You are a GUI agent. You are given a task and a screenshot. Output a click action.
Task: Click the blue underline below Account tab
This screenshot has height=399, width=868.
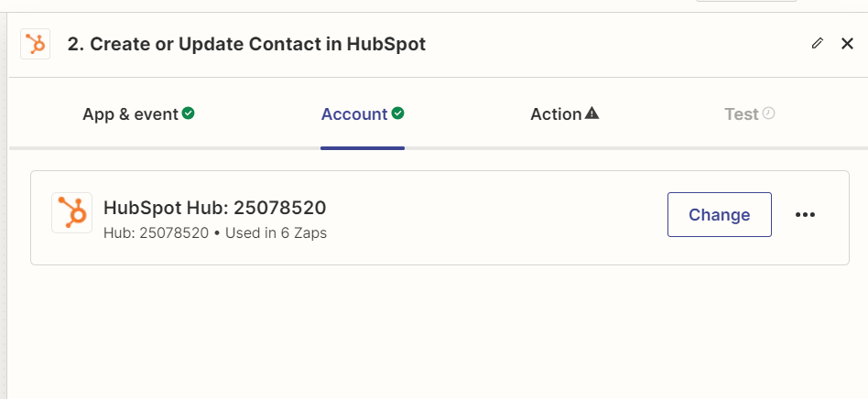tap(363, 147)
